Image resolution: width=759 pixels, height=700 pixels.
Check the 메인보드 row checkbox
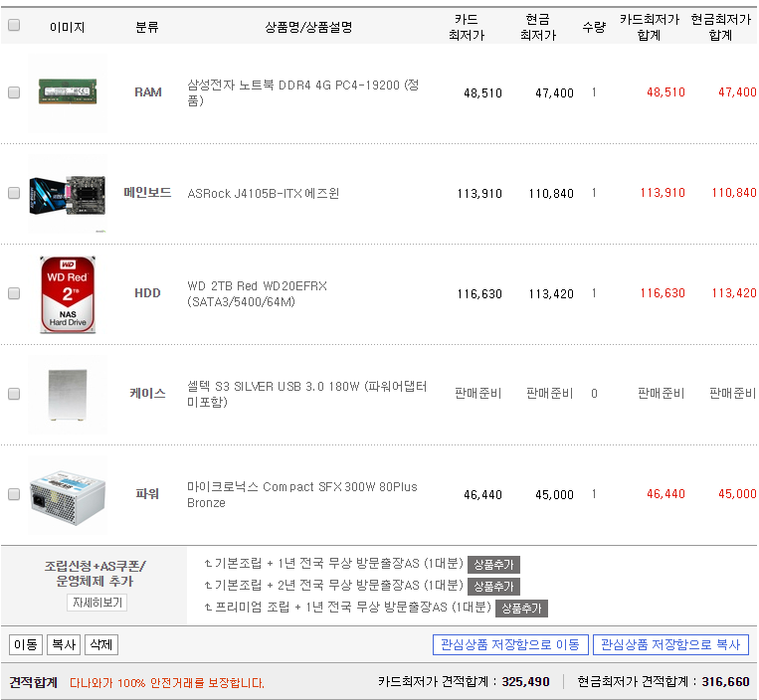pos(14,193)
